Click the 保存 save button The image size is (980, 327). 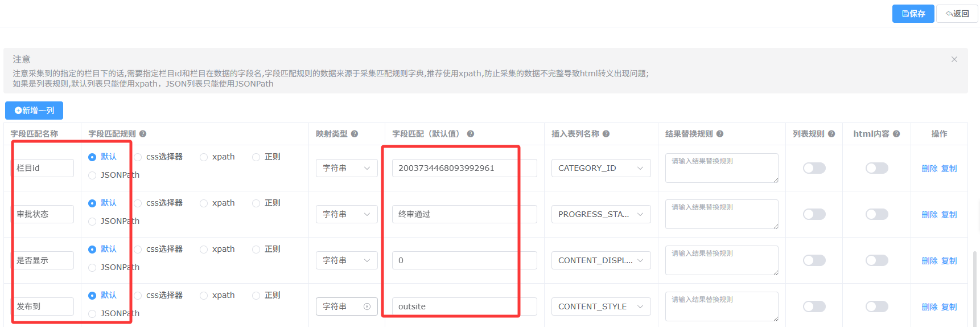coord(913,14)
